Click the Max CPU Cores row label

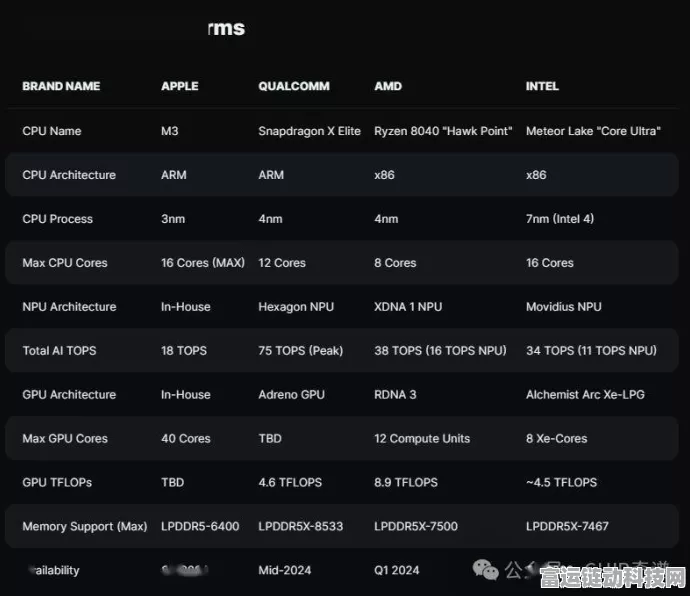65,263
